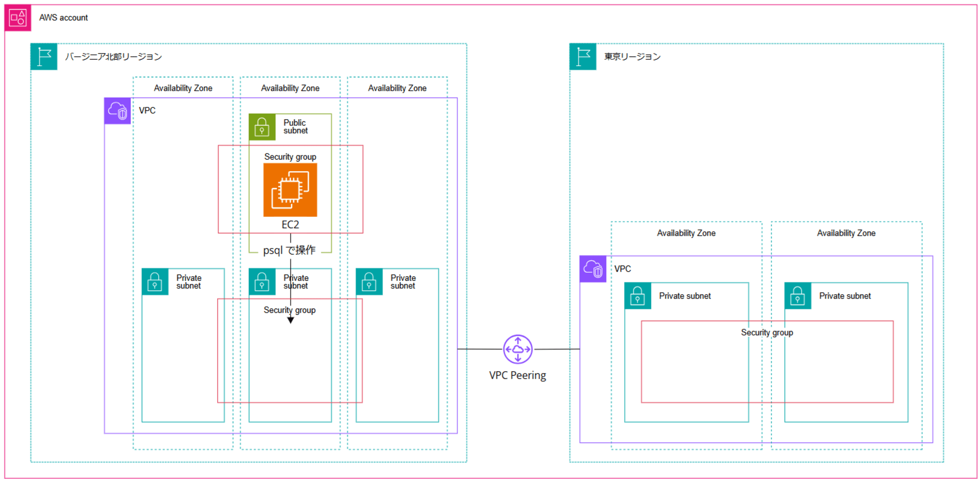Click the pink AWS account icon
Screen dimensions: 980x479
pyautogui.click(x=18, y=18)
